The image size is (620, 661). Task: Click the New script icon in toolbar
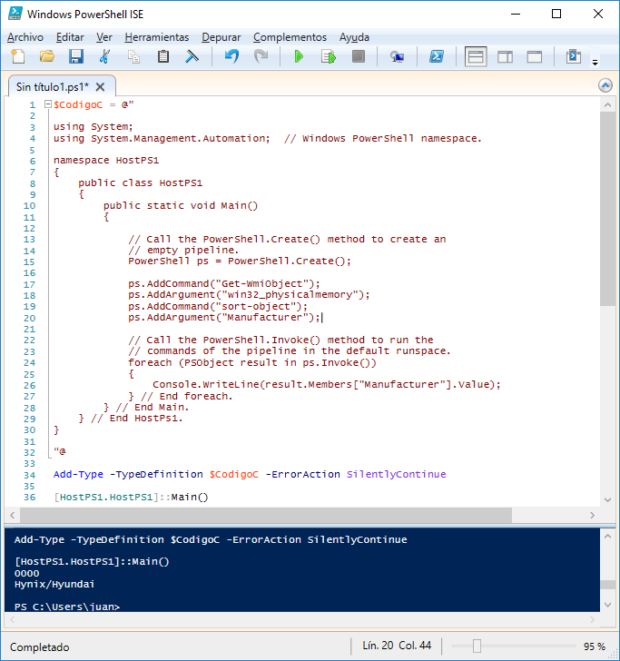pyautogui.click(x=17, y=57)
